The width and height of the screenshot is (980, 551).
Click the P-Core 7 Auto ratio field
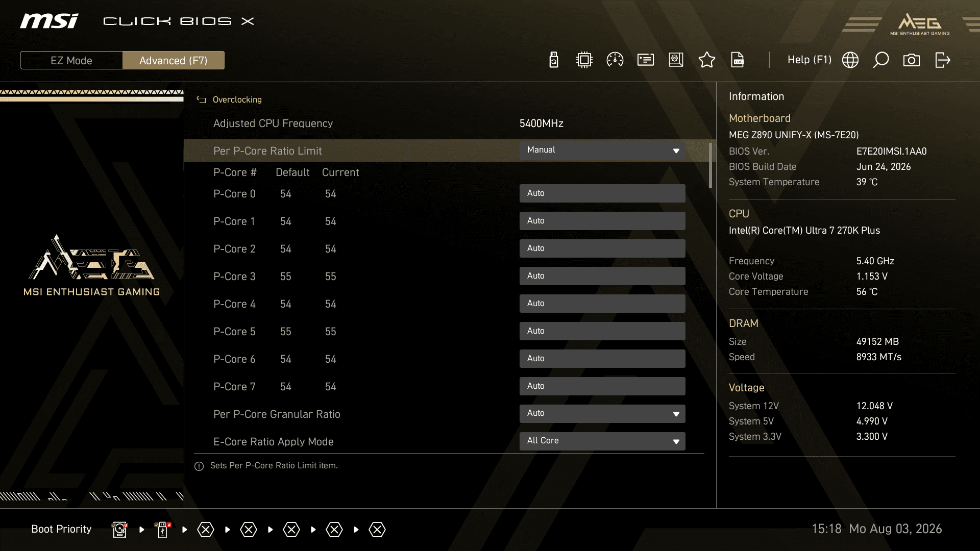[602, 386]
